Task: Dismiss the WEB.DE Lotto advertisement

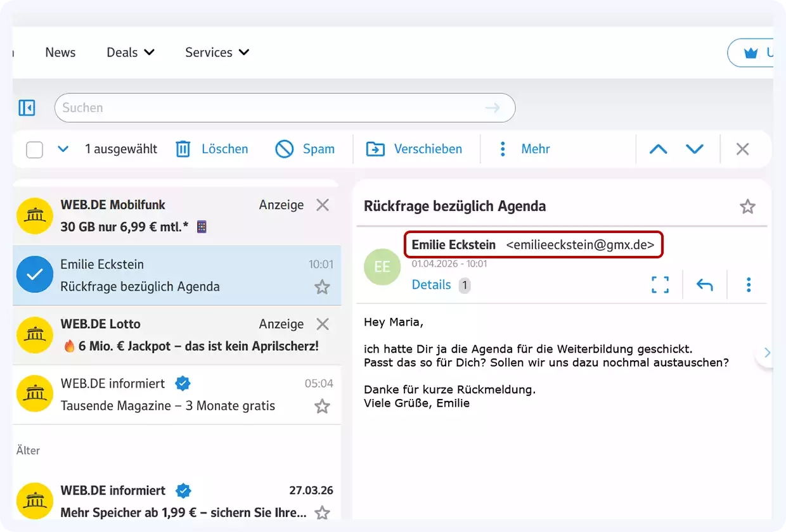Action: [x=323, y=324]
